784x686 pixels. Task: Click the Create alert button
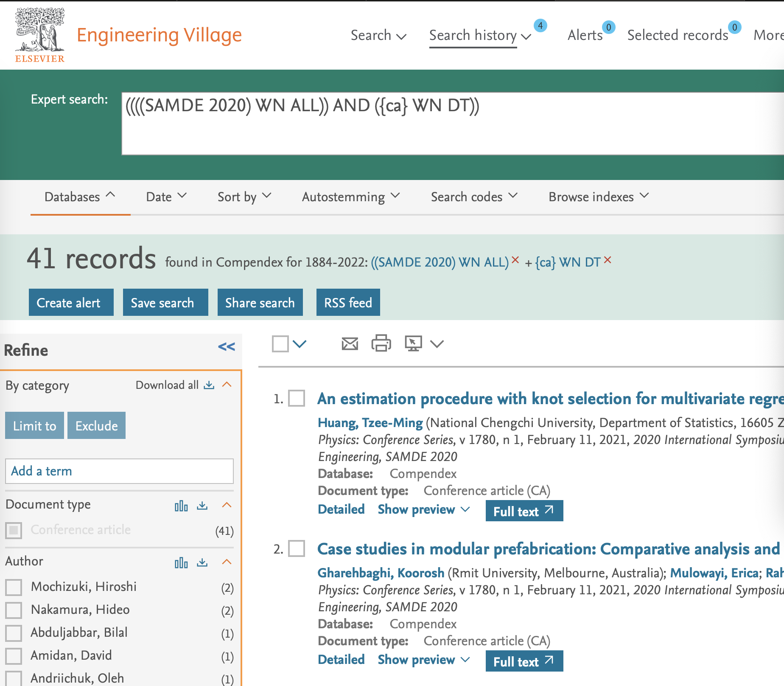71,302
